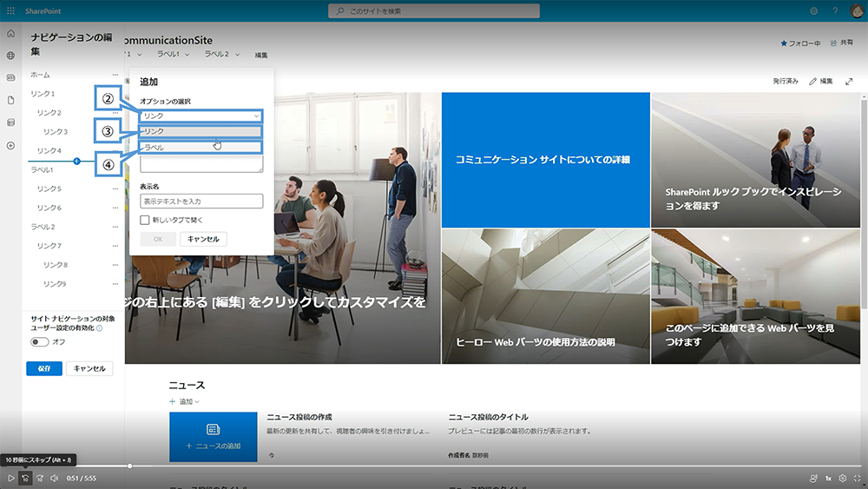Toggle the audience targeting オフ switch
868x489 pixels.
[x=39, y=341]
